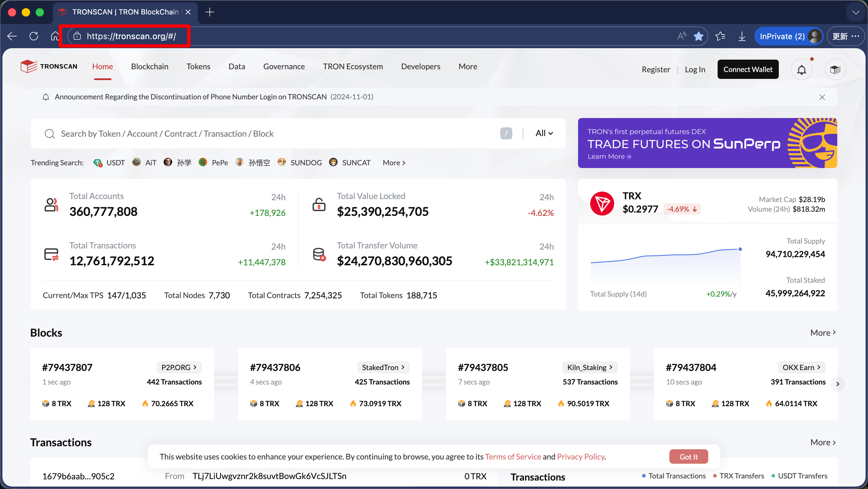Click the stacked-layers icon beside the bell
The image size is (868, 489).
point(835,70)
